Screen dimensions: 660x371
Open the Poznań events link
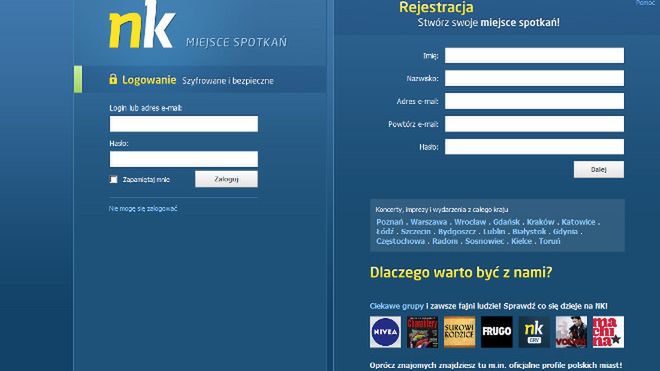[x=390, y=222]
